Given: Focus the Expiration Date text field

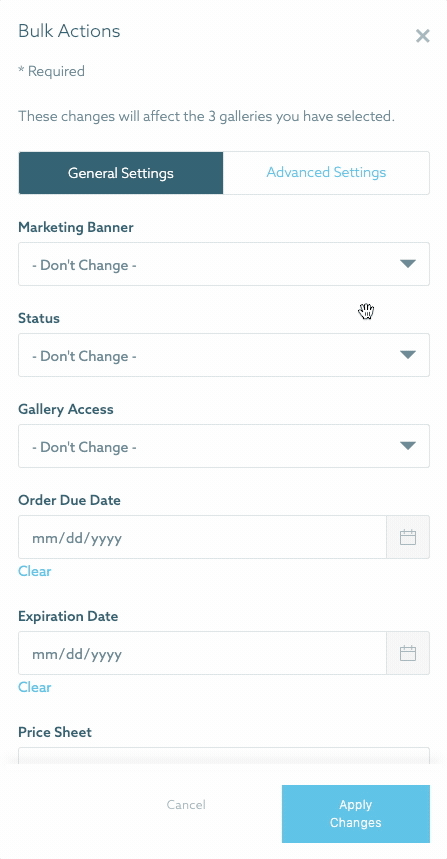Looking at the screenshot, I should (202, 653).
